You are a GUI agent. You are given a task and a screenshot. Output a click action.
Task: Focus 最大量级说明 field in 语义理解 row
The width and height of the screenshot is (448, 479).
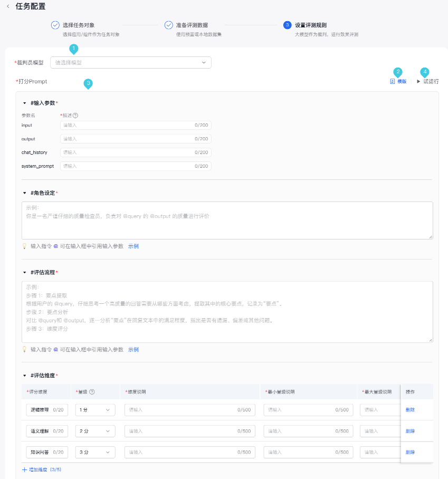[380, 431]
